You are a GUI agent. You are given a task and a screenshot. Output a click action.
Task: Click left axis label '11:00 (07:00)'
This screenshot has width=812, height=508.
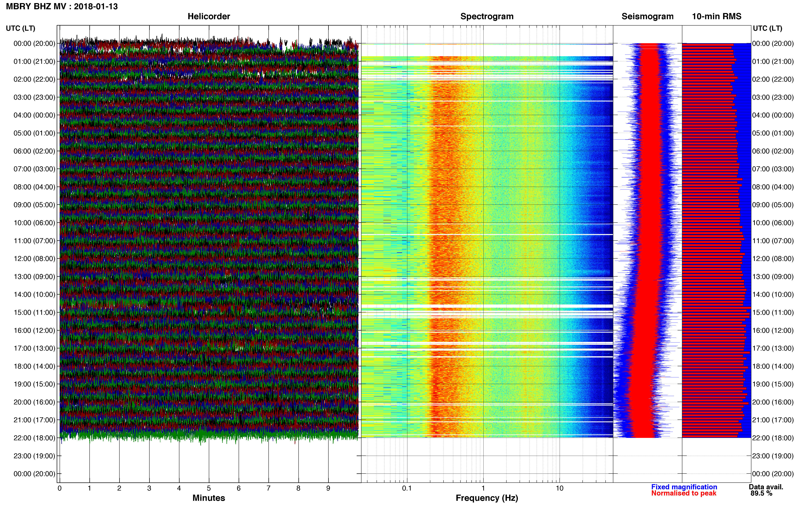tap(34, 241)
